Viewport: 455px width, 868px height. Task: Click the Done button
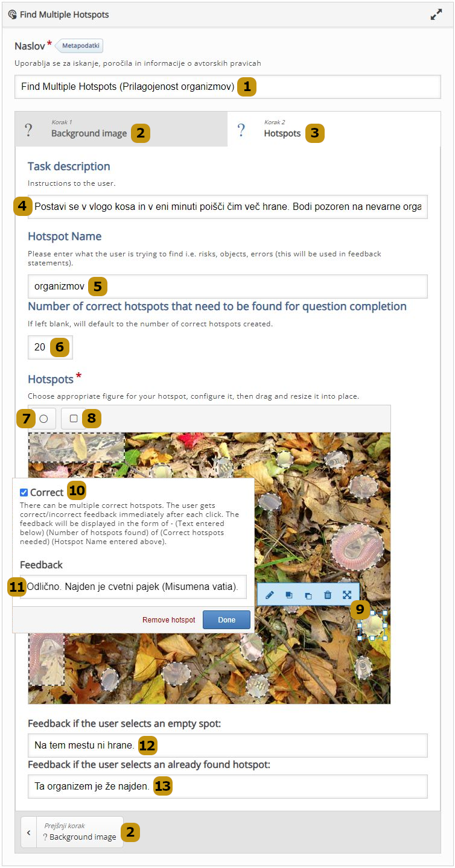tap(226, 619)
